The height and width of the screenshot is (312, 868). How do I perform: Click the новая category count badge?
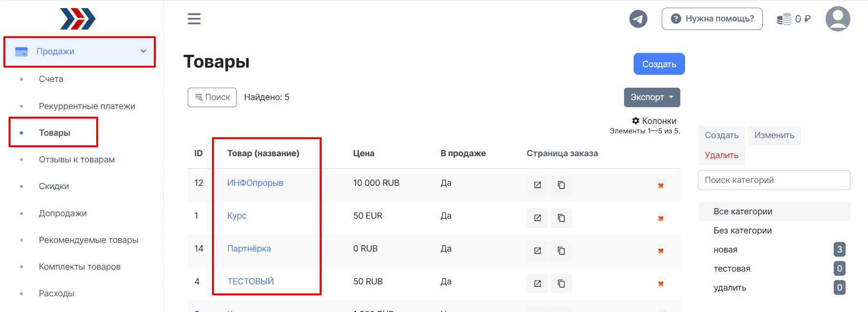[x=839, y=250]
